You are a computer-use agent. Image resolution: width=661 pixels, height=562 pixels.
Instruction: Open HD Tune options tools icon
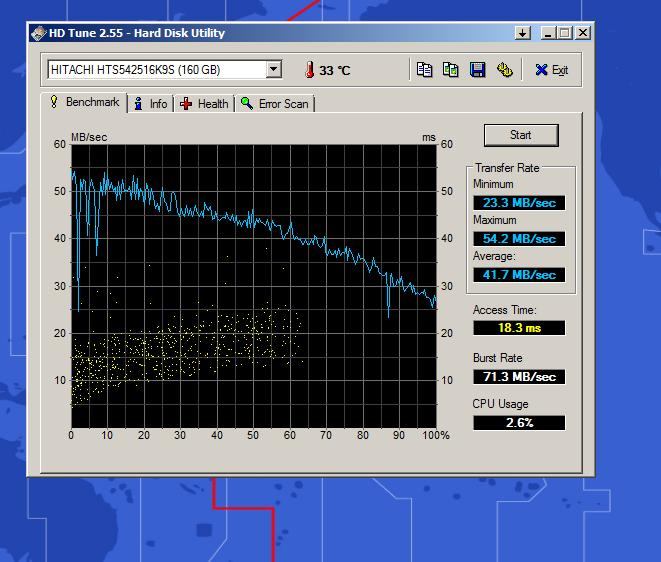pos(504,70)
